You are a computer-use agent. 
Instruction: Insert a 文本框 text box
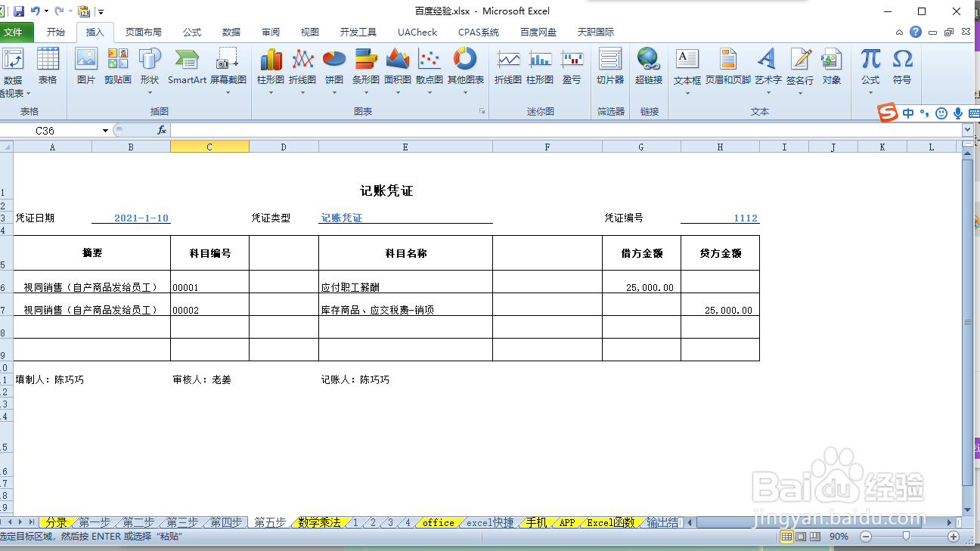(687, 68)
